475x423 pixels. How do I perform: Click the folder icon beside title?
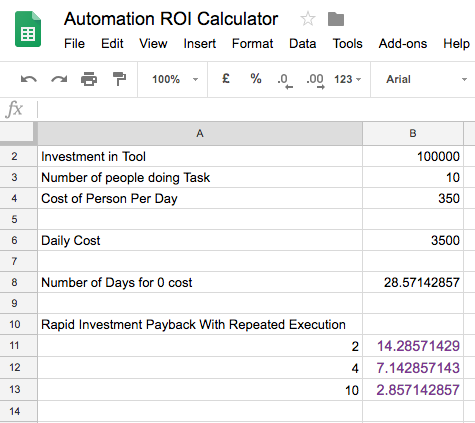pos(336,19)
